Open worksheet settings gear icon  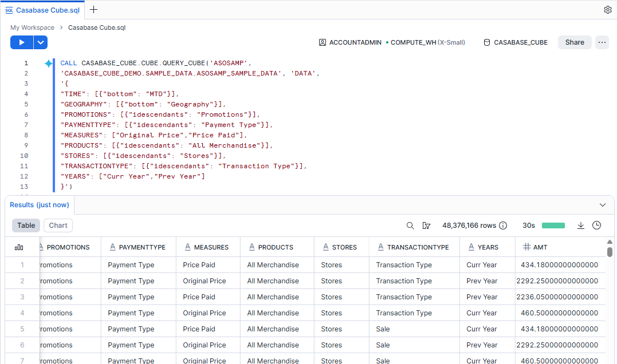[x=608, y=10]
